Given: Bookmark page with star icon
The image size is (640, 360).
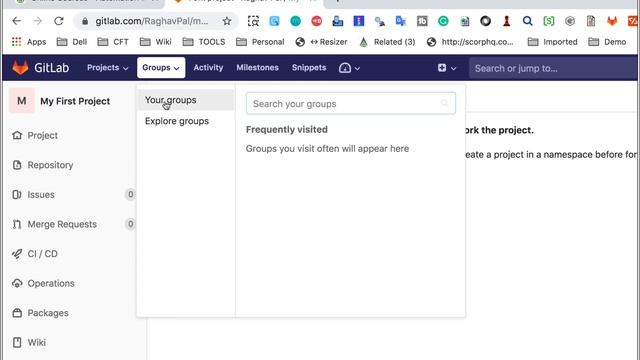Looking at the screenshot, I should click(x=227, y=21).
